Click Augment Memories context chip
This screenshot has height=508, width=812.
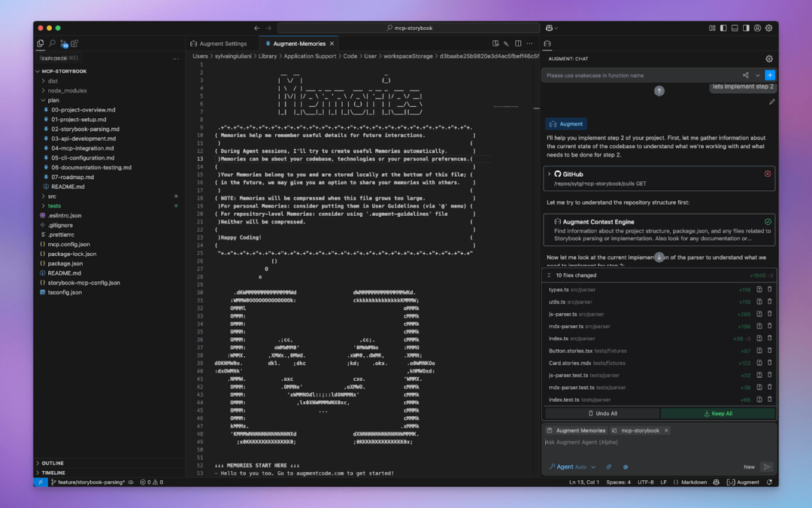[x=576, y=430]
